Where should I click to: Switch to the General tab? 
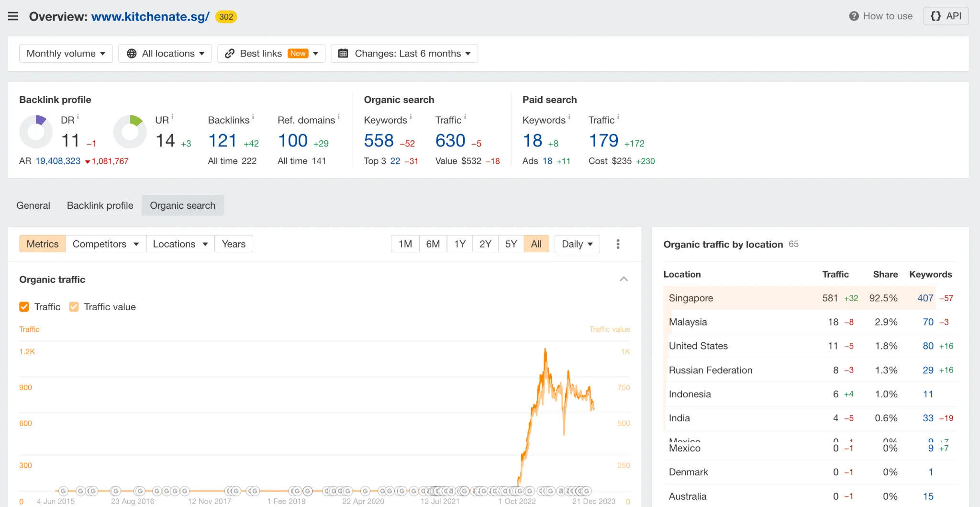33,205
